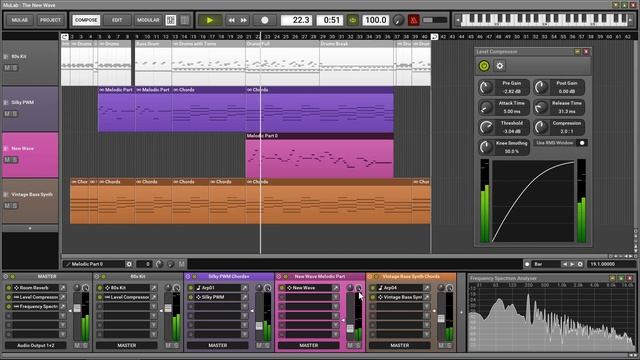Mute the Silky PWM track

point(7,114)
